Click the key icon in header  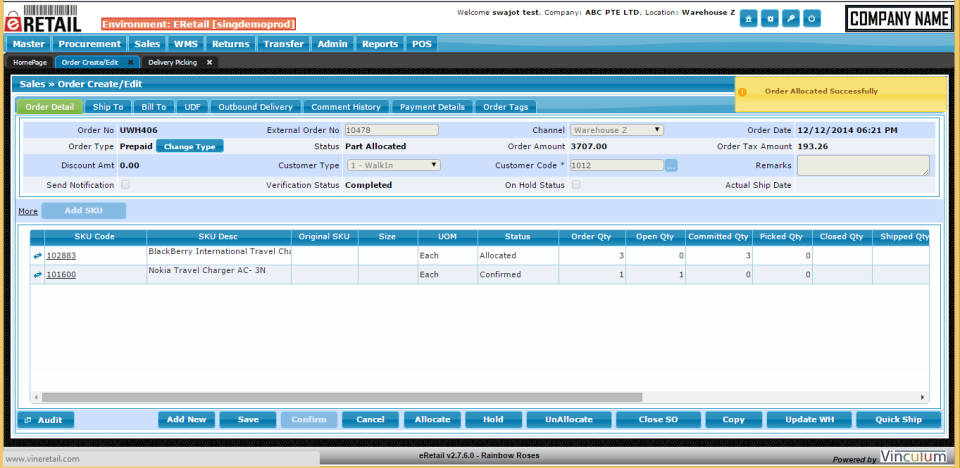(791, 19)
